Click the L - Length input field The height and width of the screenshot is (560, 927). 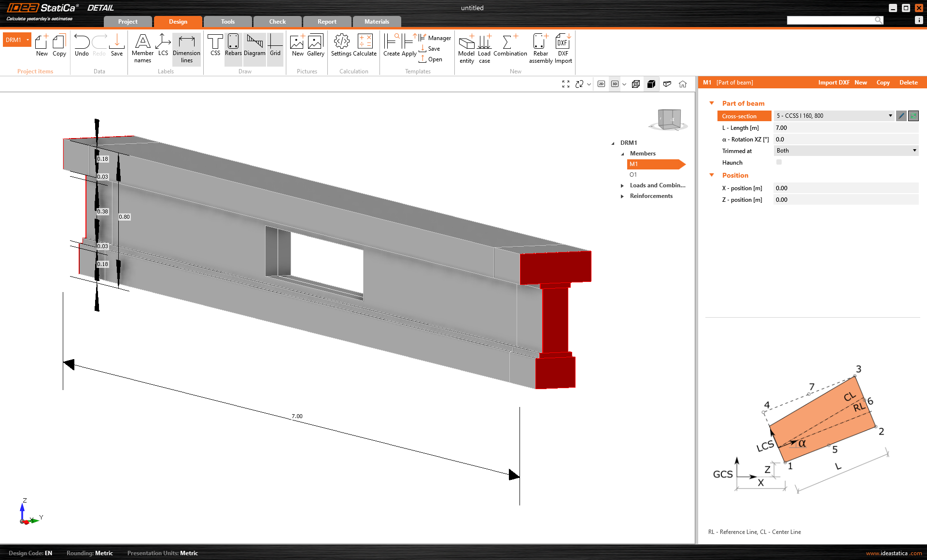[845, 128]
